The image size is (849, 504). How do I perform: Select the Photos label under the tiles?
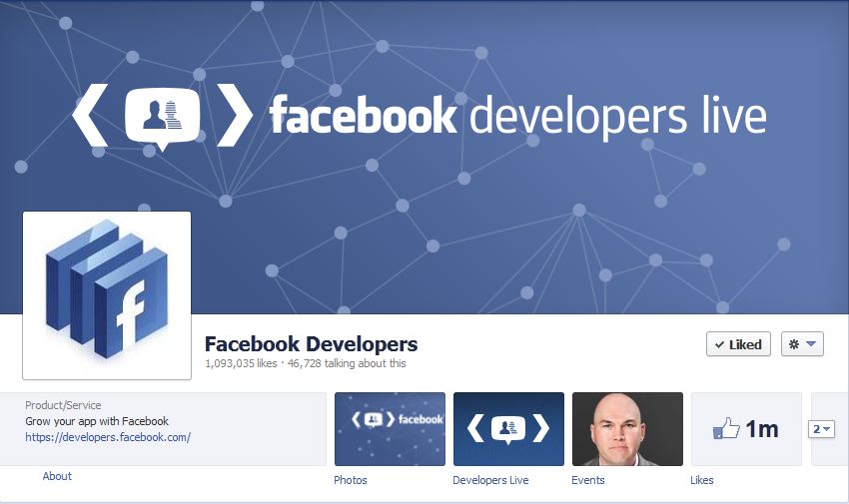[x=351, y=480]
